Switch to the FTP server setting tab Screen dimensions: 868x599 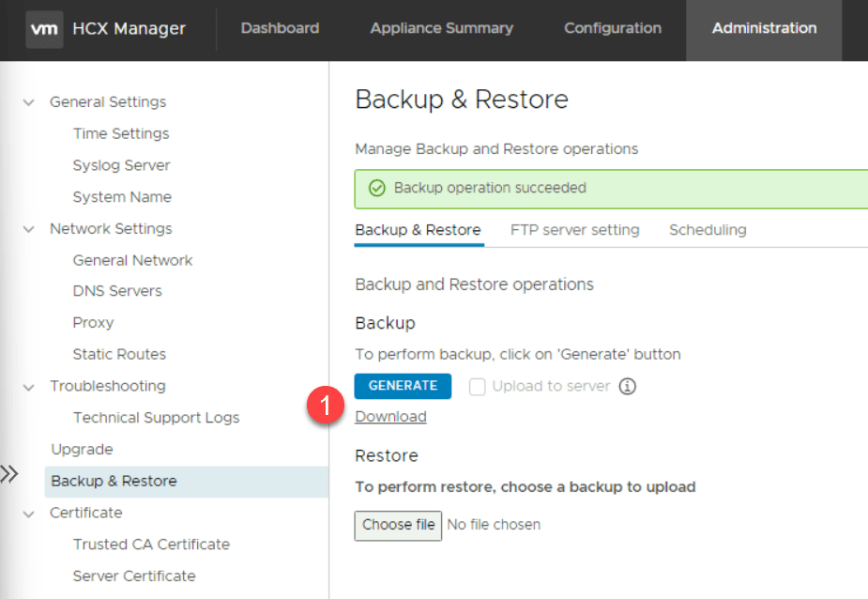[574, 230]
